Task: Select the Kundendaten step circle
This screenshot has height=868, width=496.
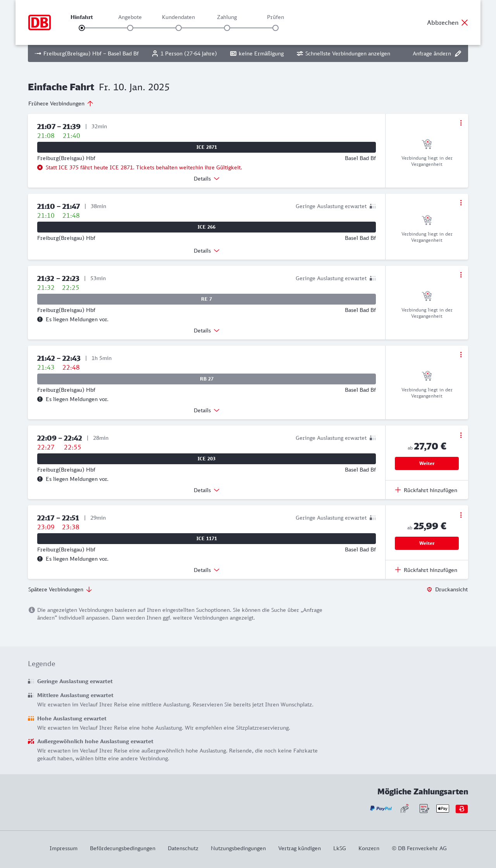Action: click(179, 28)
